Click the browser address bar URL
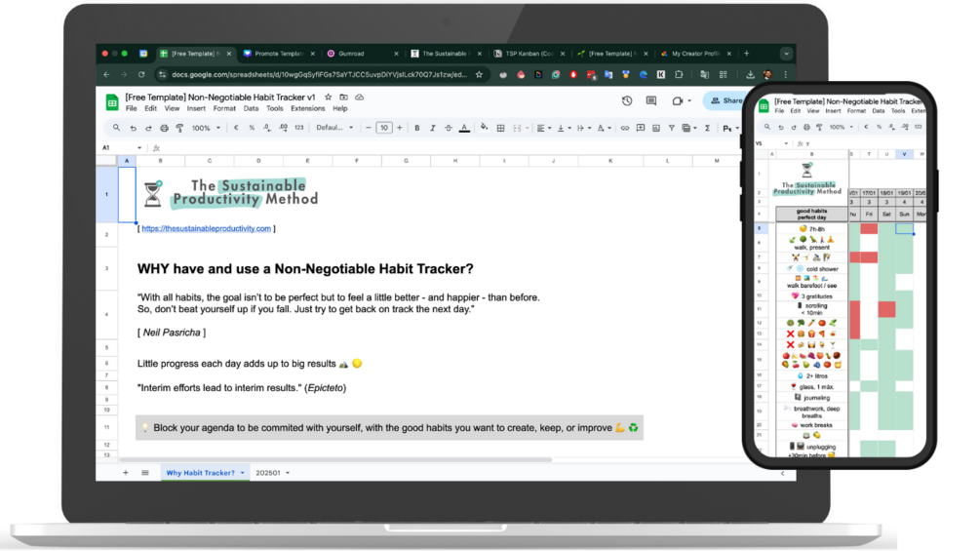 tap(320, 74)
